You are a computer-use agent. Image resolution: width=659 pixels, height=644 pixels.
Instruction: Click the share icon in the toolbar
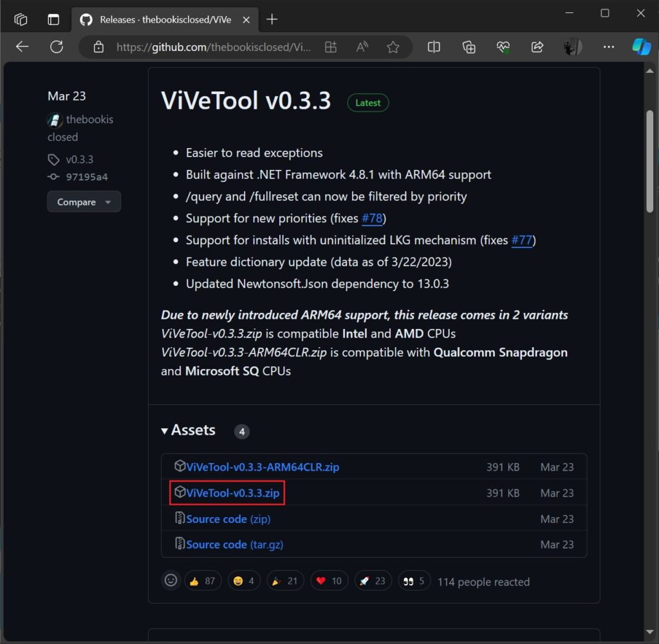pyautogui.click(x=537, y=46)
